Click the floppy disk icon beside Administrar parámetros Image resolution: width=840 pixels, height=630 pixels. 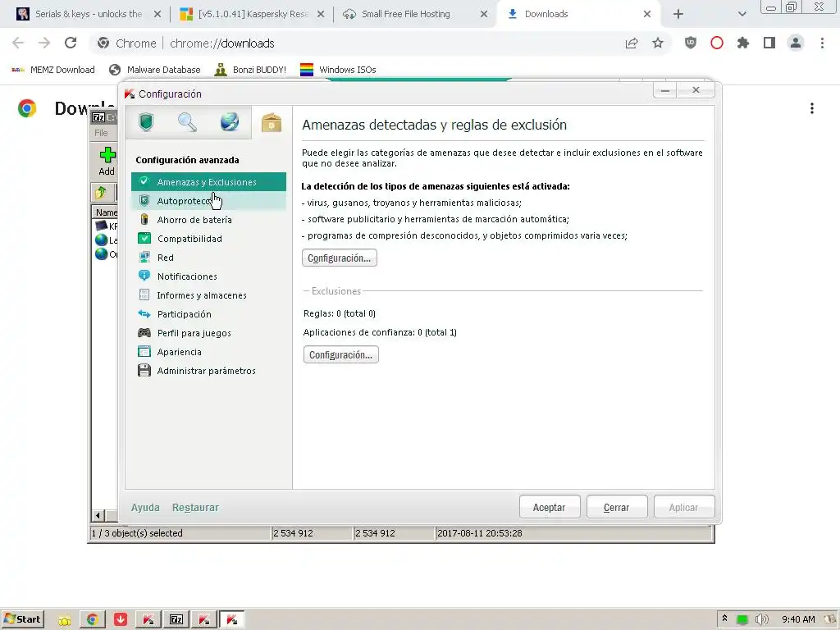[144, 370]
